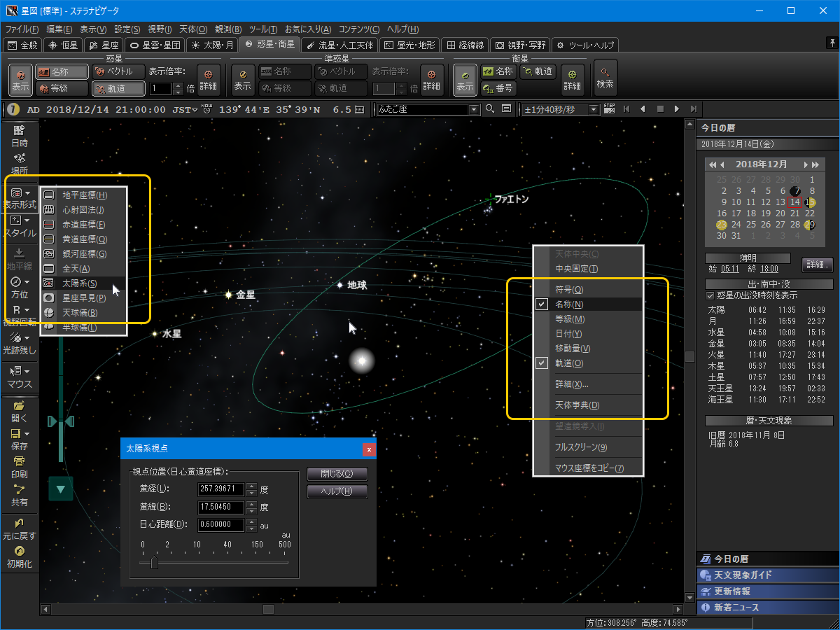Choose 天体事典(D) in context menu

point(587,405)
